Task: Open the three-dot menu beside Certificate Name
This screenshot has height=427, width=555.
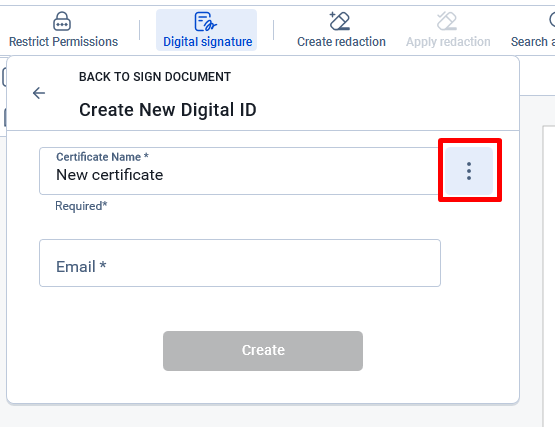Action: coord(469,171)
